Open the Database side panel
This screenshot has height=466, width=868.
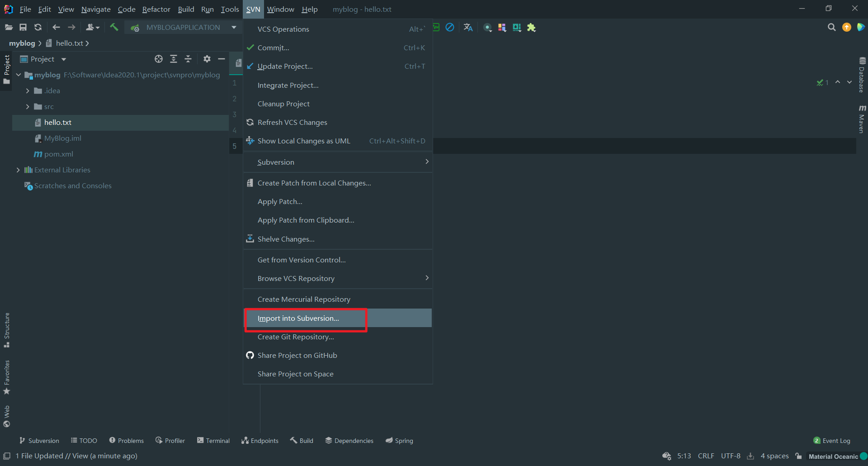(x=862, y=75)
